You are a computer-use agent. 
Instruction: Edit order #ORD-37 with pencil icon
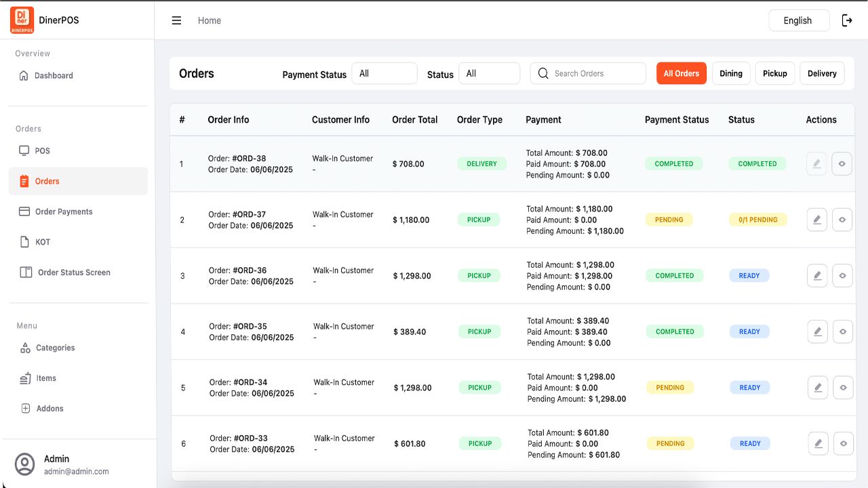(817, 220)
